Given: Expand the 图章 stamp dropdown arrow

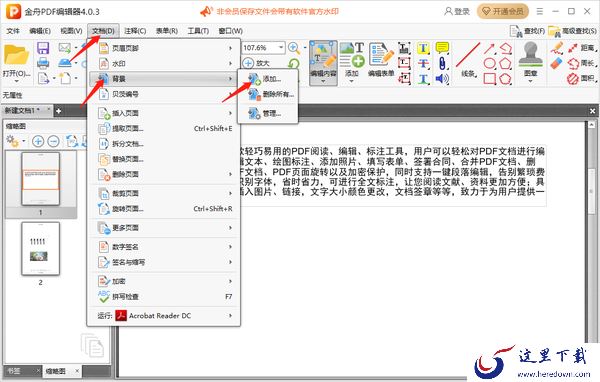Looking at the screenshot, I should coord(530,81).
